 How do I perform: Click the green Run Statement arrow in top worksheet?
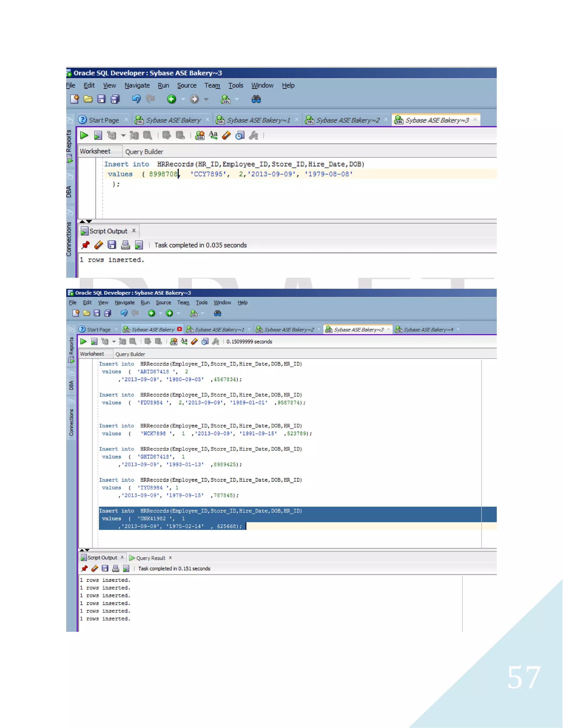84,135
